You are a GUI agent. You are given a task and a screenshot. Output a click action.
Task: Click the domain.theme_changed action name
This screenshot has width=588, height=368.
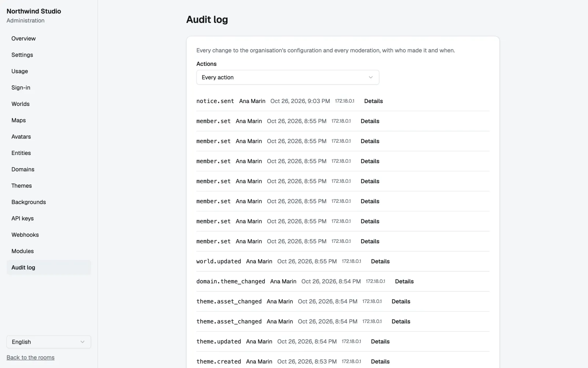231,282
